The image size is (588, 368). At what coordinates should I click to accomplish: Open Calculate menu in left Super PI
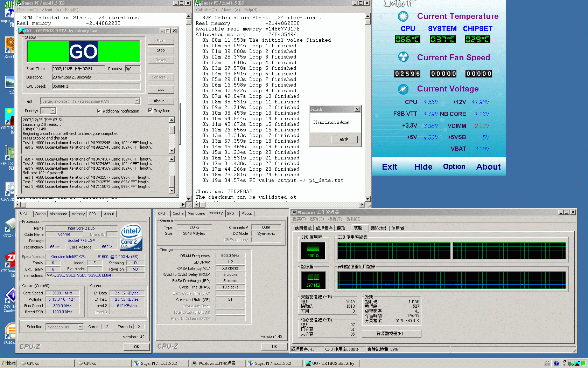[x=27, y=10]
